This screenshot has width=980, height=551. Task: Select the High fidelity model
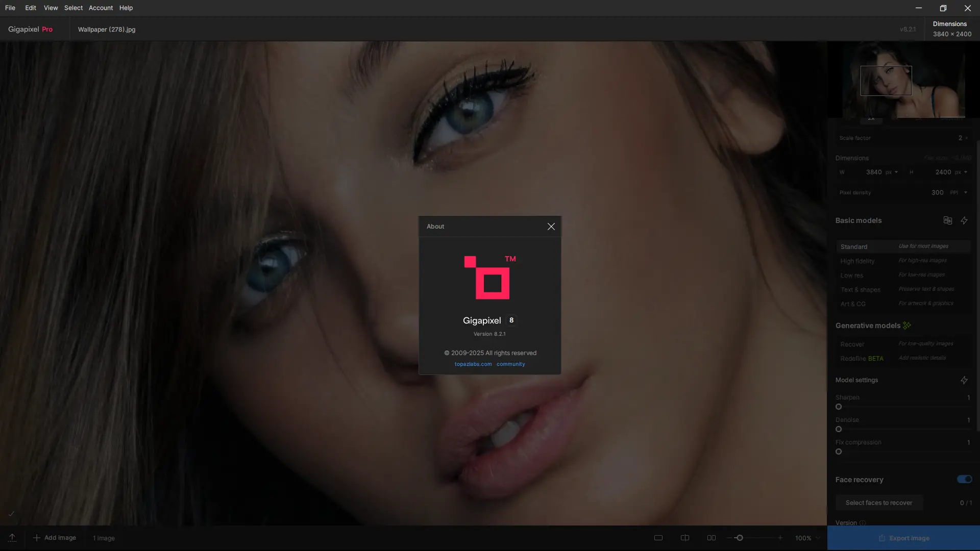coord(857,261)
